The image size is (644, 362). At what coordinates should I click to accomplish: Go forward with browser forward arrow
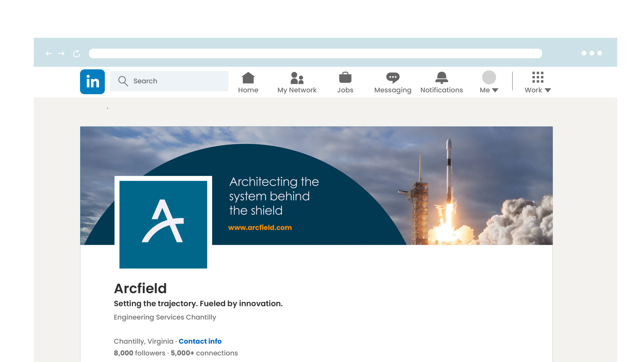61,53
